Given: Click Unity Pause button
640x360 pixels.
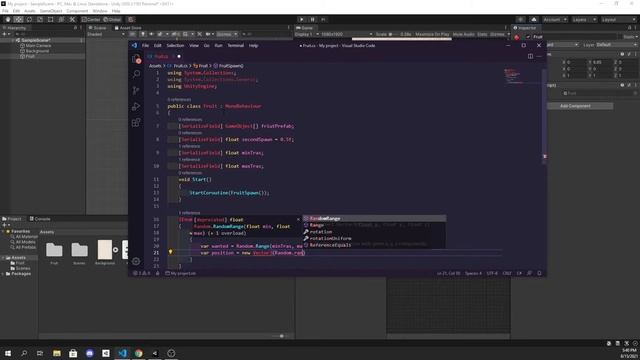Looking at the screenshot, I should pyautogui.click(x=313, y=20).
